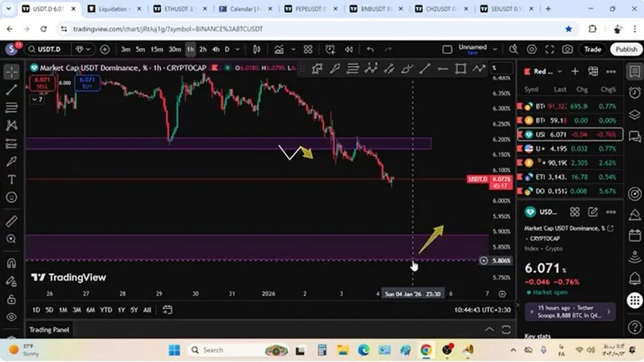Start bar replay mode
The image size is (644, 362).
349,49
